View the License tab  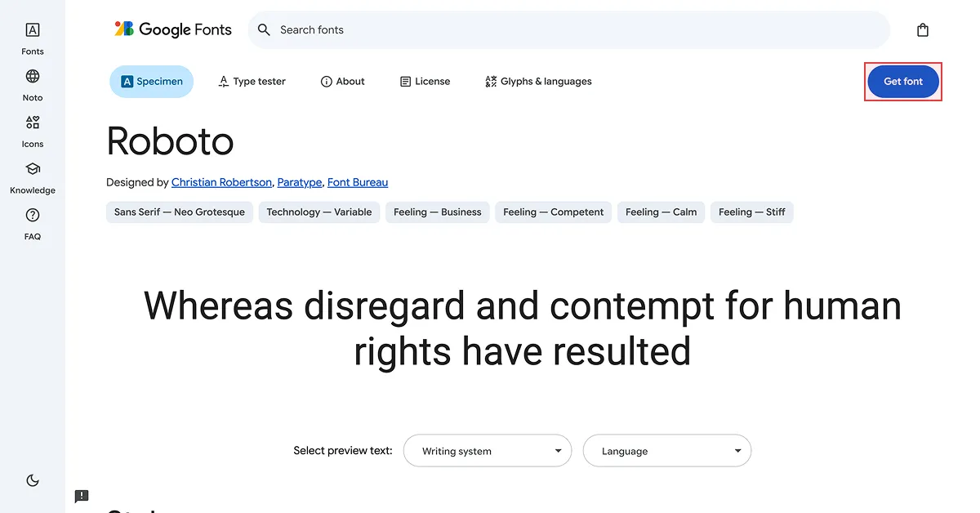[x=425, y=82]
